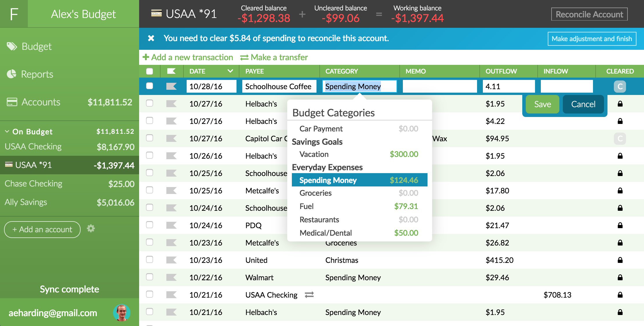Sort by clicking the Date column arrow
The width and height of the screenshot is (644, 326).
pyautogui.click(x=230, y=71)
